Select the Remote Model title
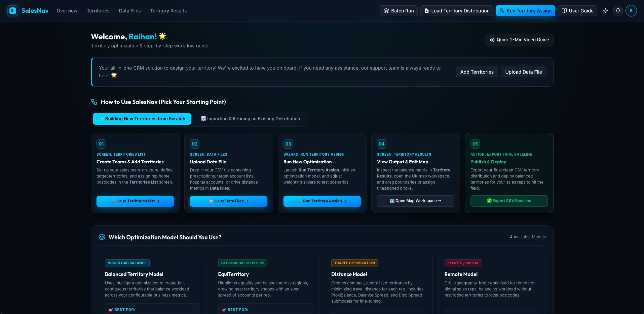 [461, 274]
